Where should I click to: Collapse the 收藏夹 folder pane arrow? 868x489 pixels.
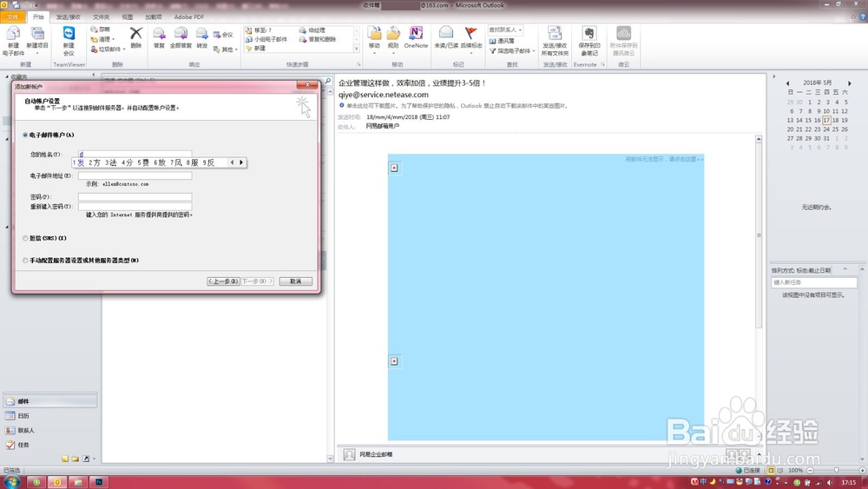[x=93, y=75]
